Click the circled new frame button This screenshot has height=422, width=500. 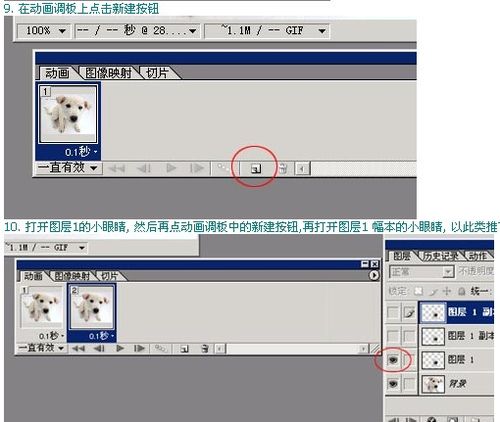pos(256,169)
